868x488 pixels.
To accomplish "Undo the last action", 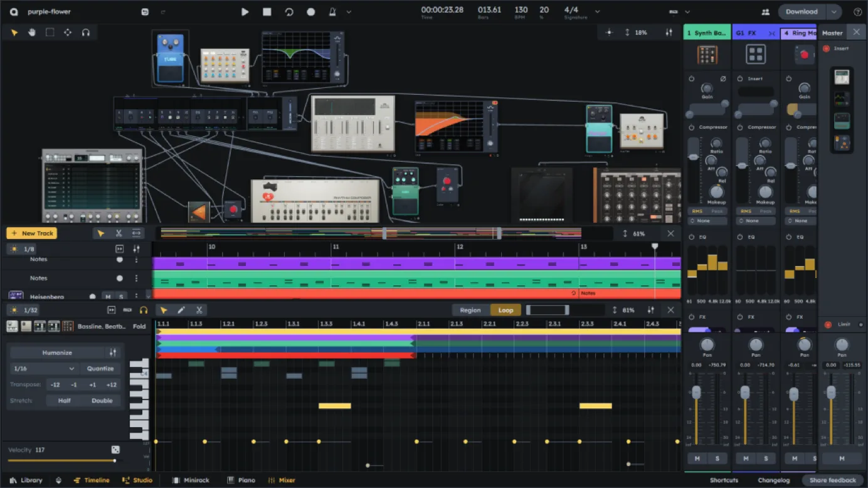I will pyautogui.click(x=145, y=11).
